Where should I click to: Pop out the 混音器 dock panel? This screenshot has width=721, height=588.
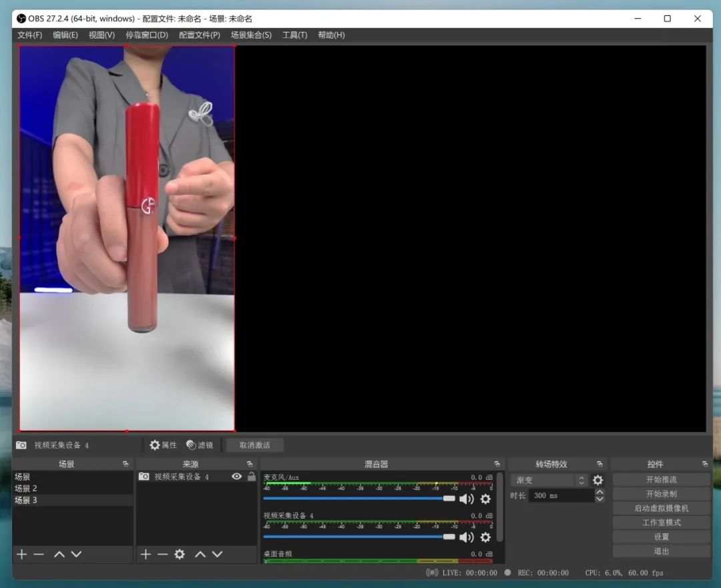497,464
